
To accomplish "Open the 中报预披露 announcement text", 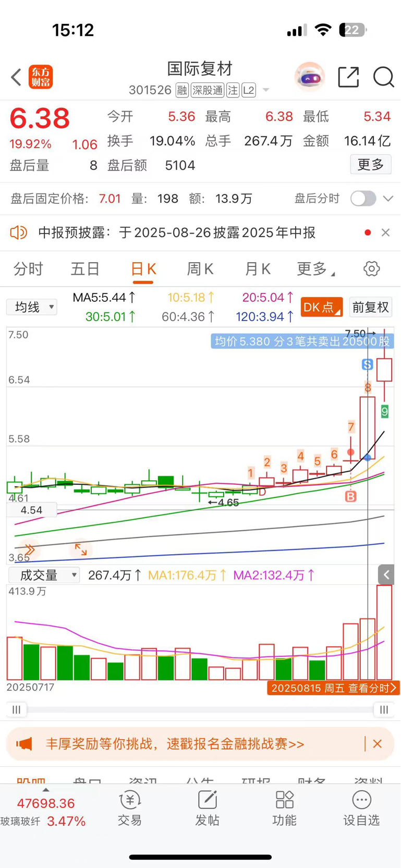I will click(177, 233).
